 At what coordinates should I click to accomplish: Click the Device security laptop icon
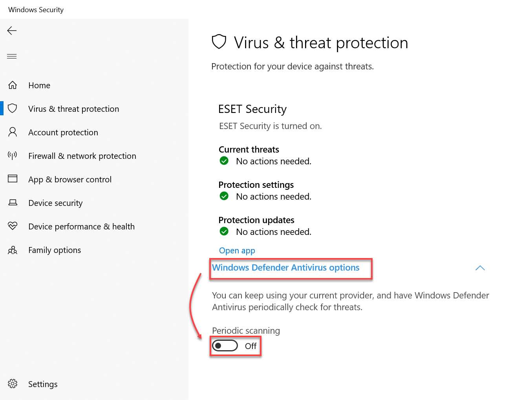pyautogui.click(x=13, y=203)
